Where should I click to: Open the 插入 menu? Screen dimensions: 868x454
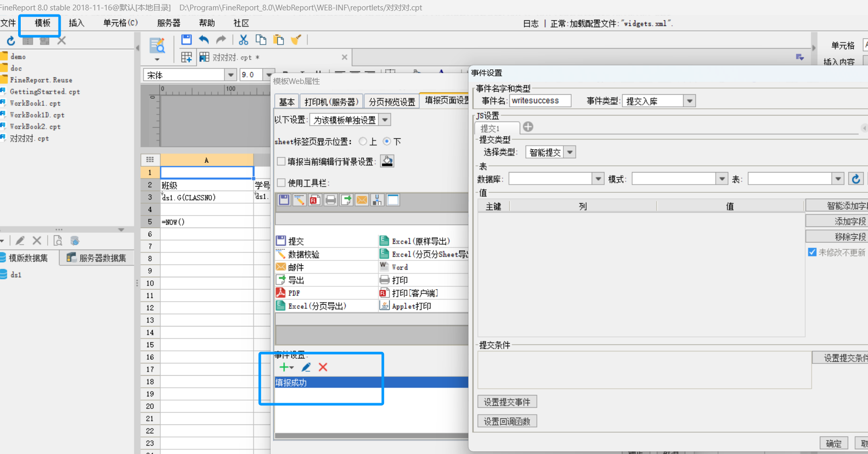click(x=76, y=23)
